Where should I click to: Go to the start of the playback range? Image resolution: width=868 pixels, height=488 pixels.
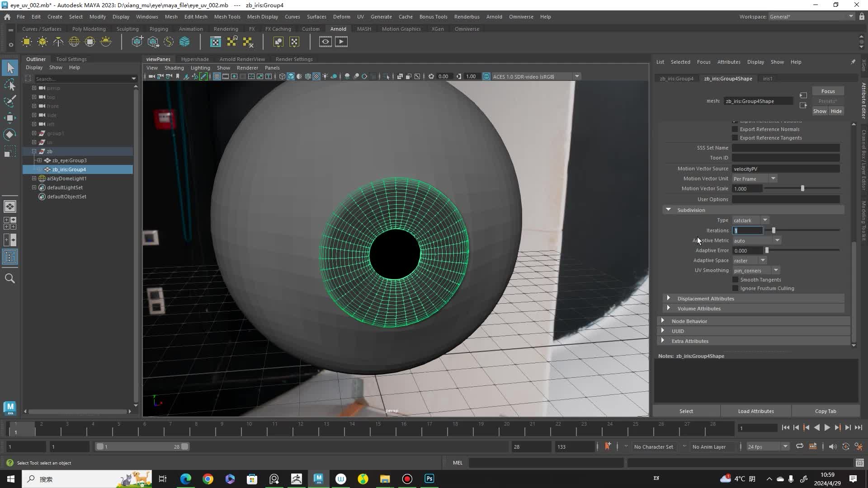(785, 427)
